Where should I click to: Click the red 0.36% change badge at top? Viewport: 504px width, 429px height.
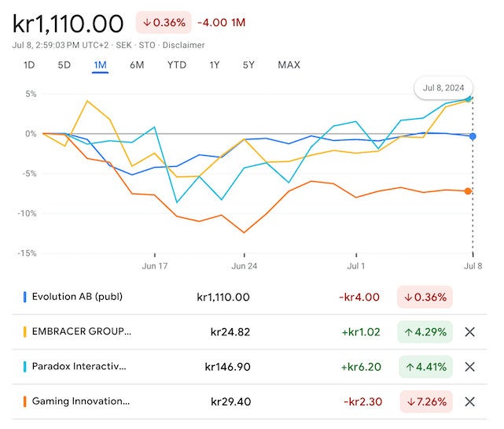point(162,23)
